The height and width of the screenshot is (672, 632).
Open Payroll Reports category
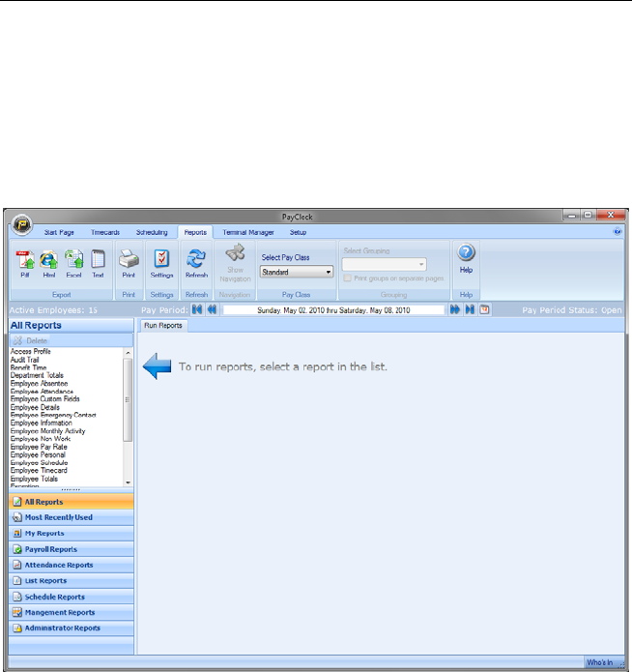72,549
